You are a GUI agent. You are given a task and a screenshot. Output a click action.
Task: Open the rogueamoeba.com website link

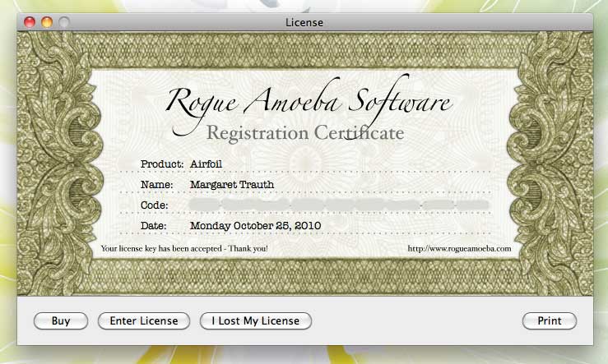click(459, 247)
